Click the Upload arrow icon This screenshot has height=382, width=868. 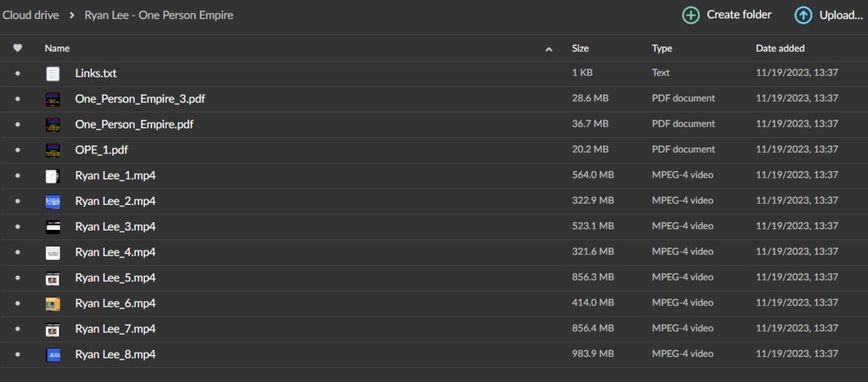click(803, 15)
